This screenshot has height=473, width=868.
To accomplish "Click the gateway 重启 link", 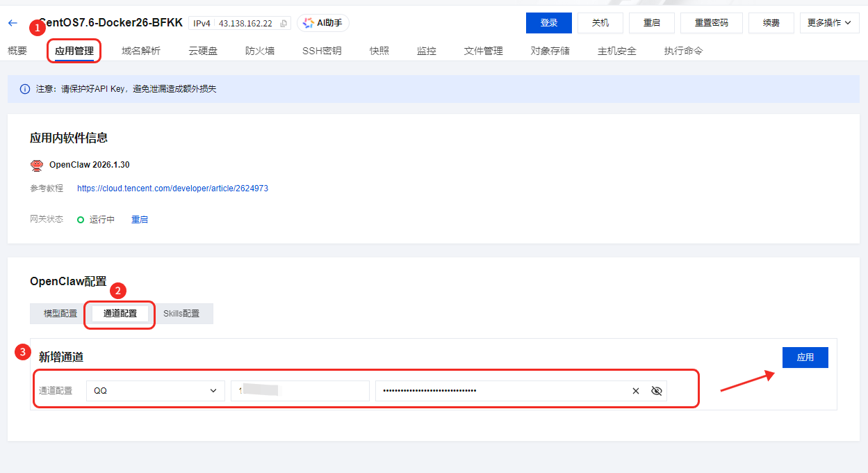I will click(x=140, y=220).
